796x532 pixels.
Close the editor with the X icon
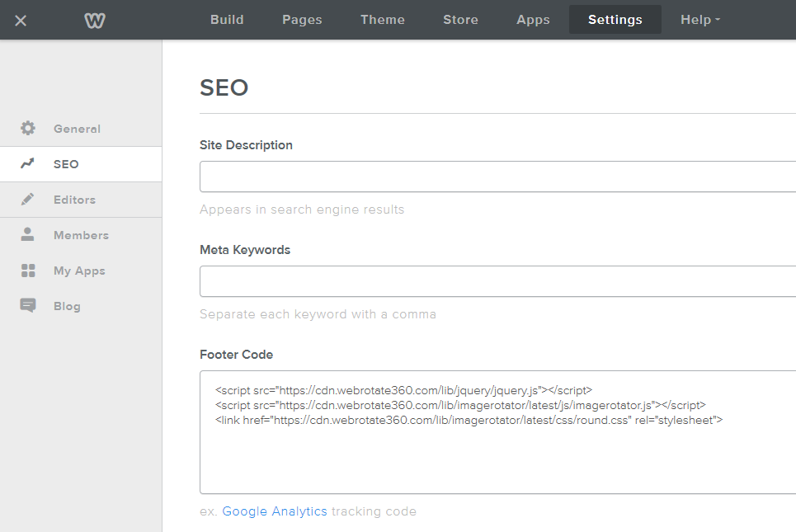click(21, 21)
